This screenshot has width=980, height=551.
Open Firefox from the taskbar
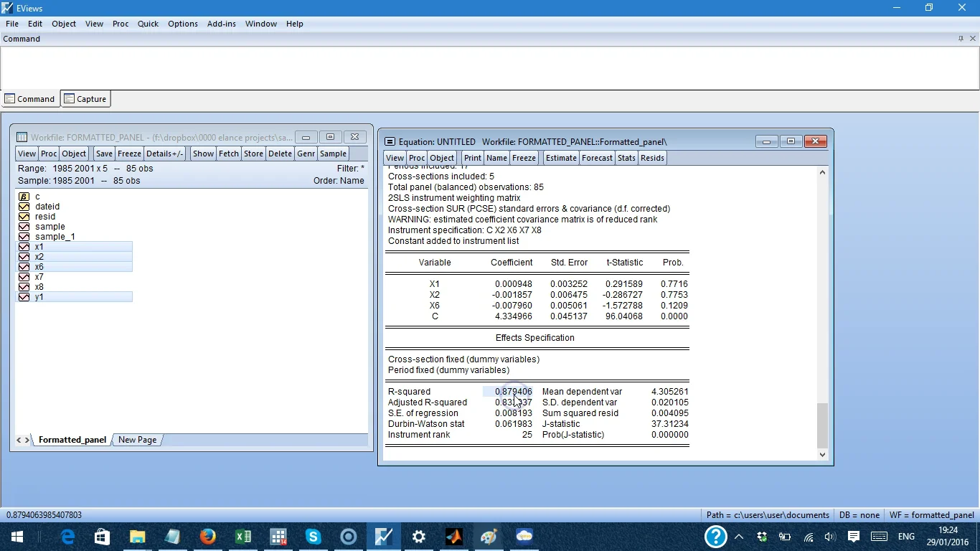pos(208,537)
